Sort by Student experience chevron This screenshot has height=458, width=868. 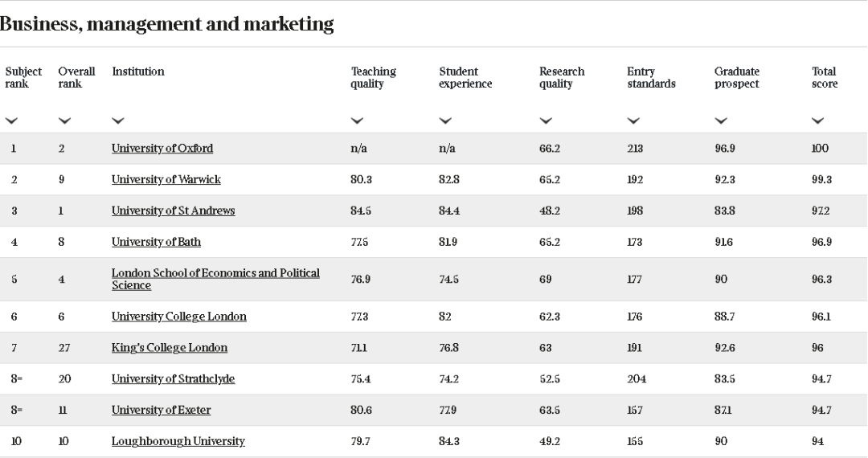coord(445,121)
